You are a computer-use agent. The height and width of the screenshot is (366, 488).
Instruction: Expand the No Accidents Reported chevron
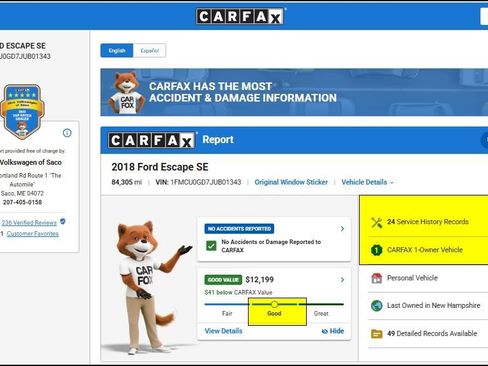342,229
